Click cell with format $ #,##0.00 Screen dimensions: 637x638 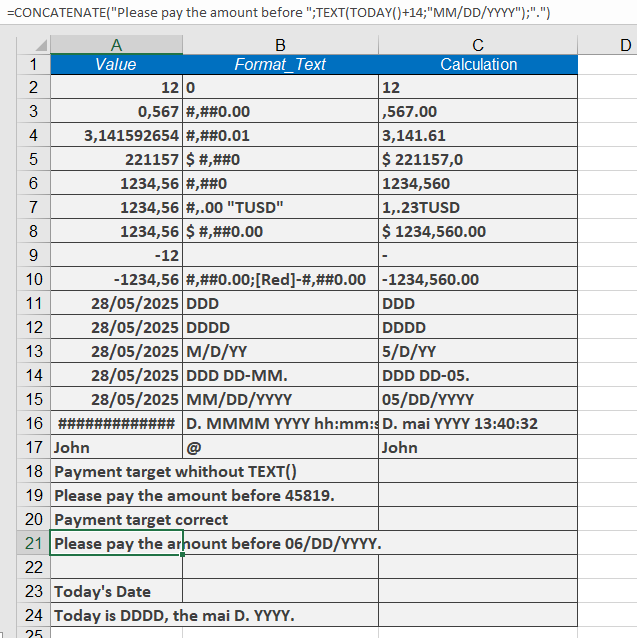(x=280, y=231)
